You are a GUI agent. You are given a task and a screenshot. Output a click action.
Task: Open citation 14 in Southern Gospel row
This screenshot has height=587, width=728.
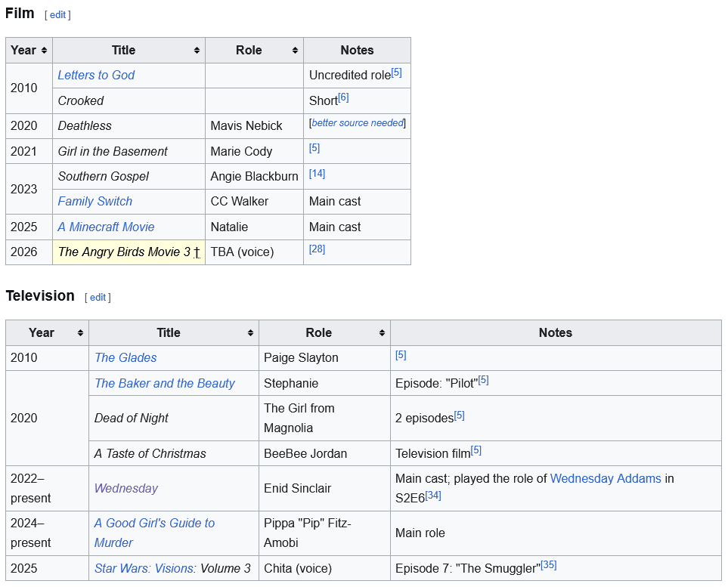pos(317,174)
